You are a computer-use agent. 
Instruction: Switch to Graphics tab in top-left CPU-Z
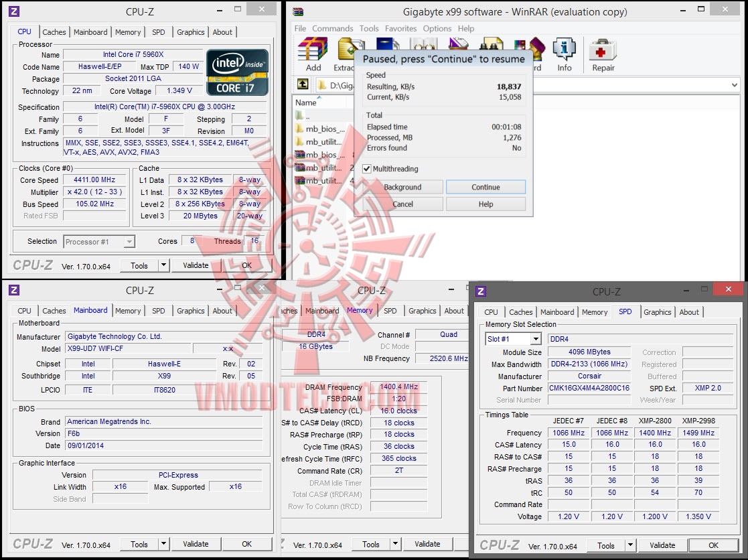pyautogui.click(x=190, y=32)
